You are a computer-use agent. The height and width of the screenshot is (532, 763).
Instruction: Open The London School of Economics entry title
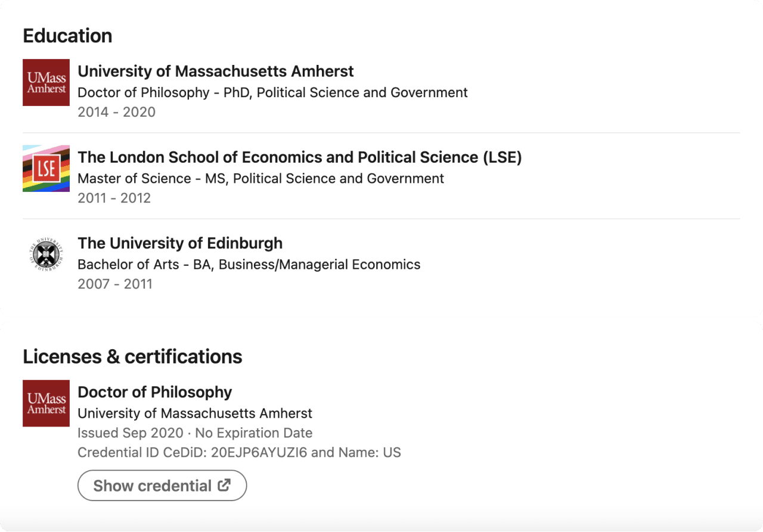coord(300,157)
